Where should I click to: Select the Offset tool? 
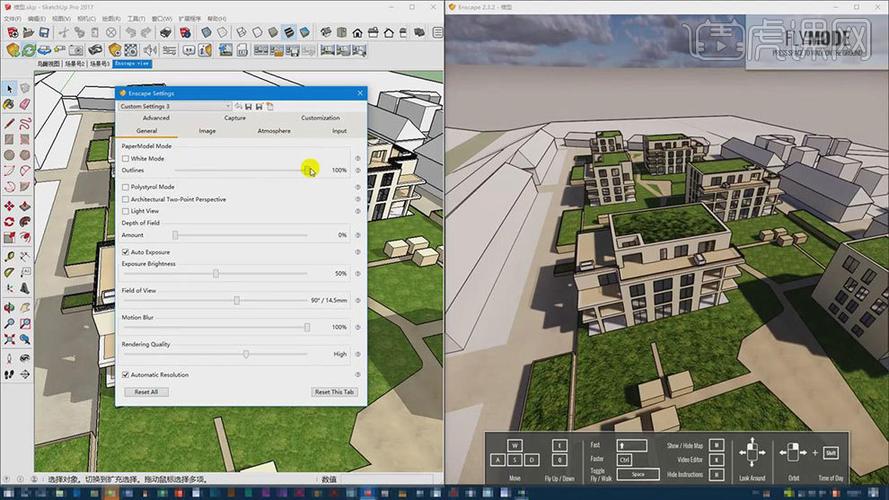click(x=25, y=238)
